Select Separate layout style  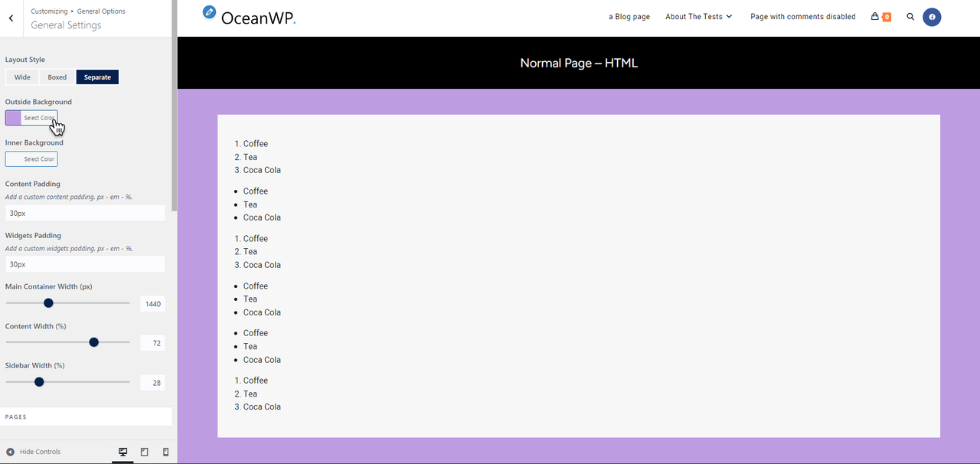click(x=97, y=77)
